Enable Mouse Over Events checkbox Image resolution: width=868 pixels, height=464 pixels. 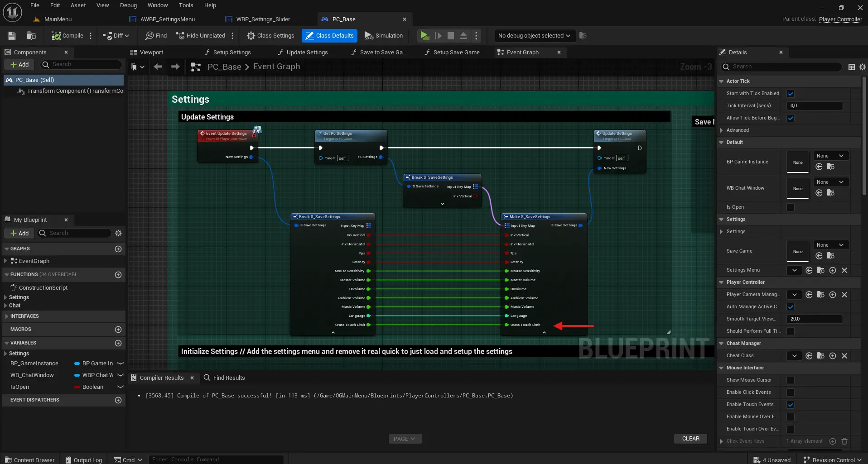tap(791, 417)
